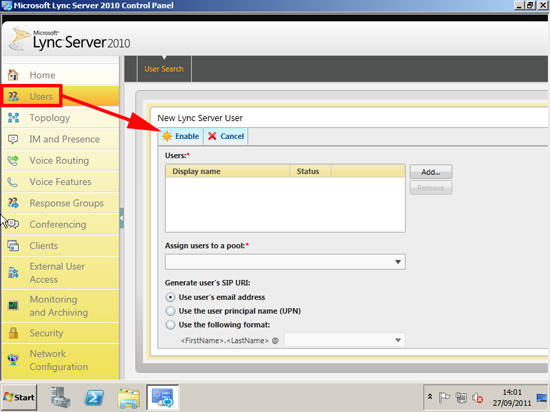Image resolution: width=550 pixels, height=412 pixels.
Task: Open External User Access section label
Action: pos(57,273)
